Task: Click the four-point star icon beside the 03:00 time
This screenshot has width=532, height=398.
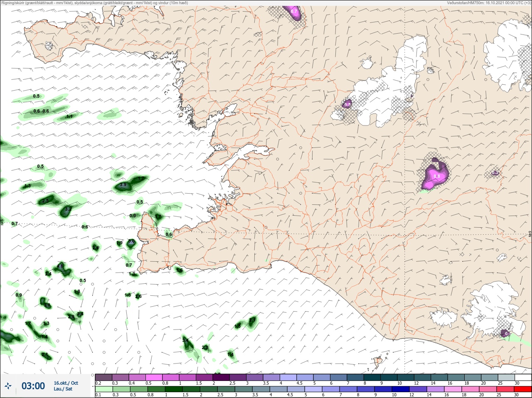Action: 8,386
